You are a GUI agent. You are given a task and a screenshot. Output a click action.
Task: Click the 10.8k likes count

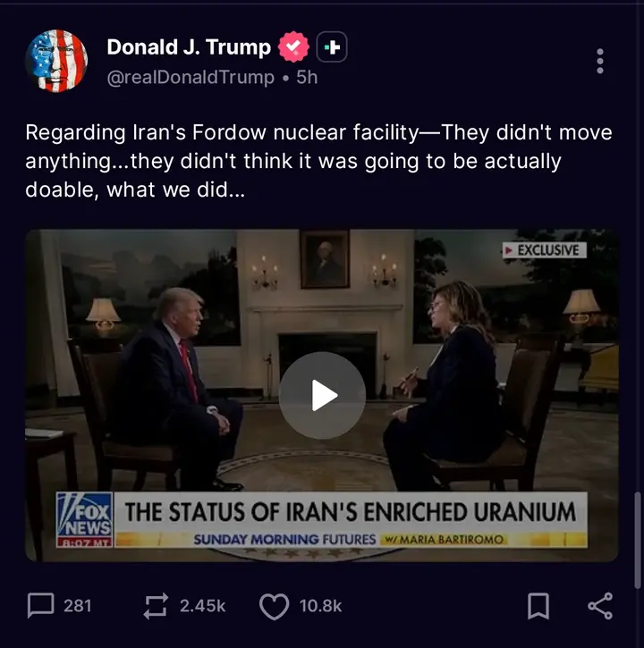click(320, 606)
